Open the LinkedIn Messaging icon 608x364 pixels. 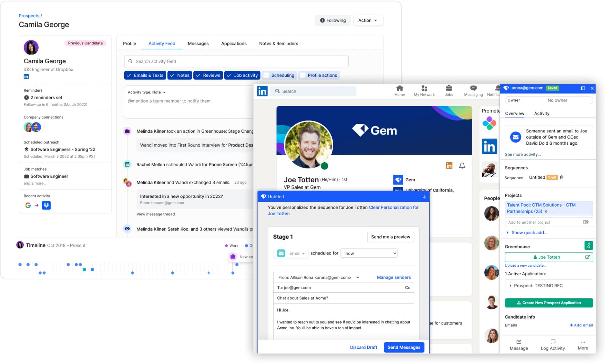click(x=473, y=88)
